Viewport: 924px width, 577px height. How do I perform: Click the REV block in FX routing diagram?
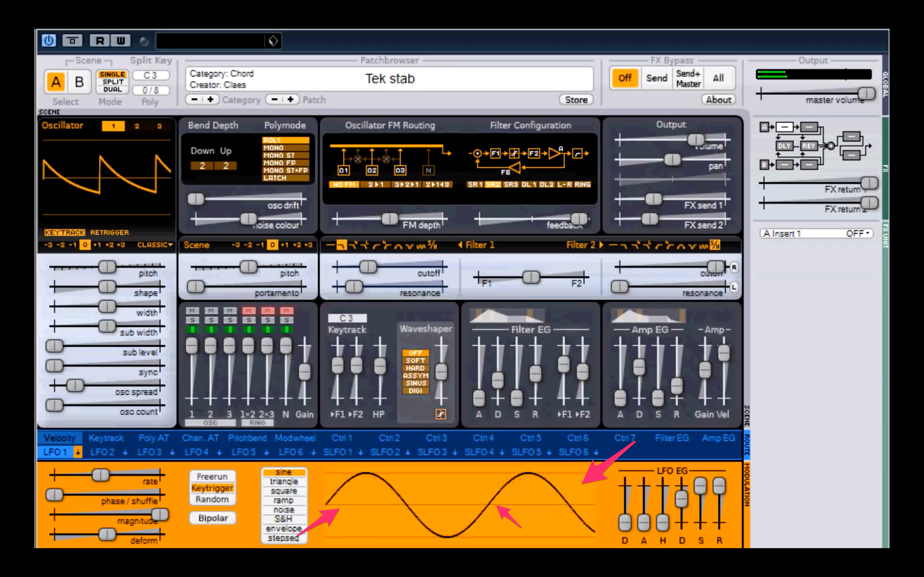pos(808,146)
